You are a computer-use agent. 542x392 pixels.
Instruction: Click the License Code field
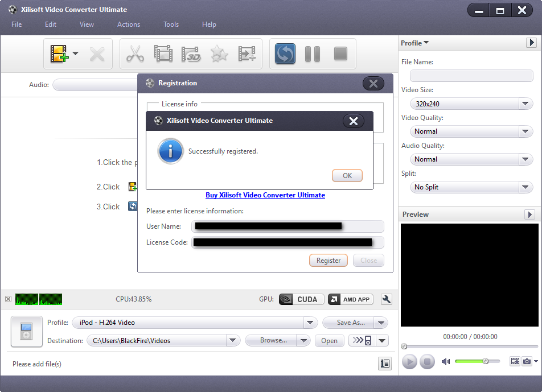point(288,242)
